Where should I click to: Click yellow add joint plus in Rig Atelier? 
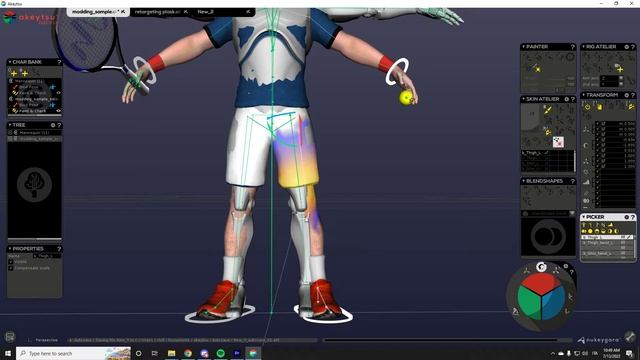click(x=620, y=69)
